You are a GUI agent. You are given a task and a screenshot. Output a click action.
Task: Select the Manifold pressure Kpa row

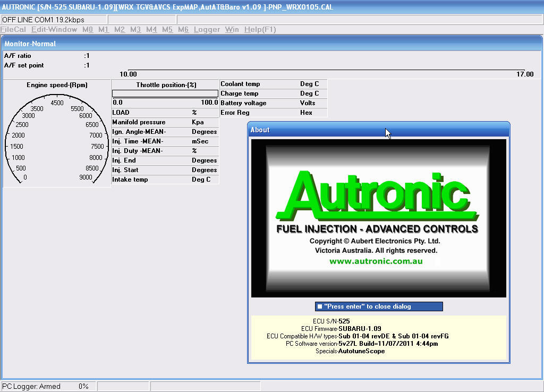tap(165, 122)
